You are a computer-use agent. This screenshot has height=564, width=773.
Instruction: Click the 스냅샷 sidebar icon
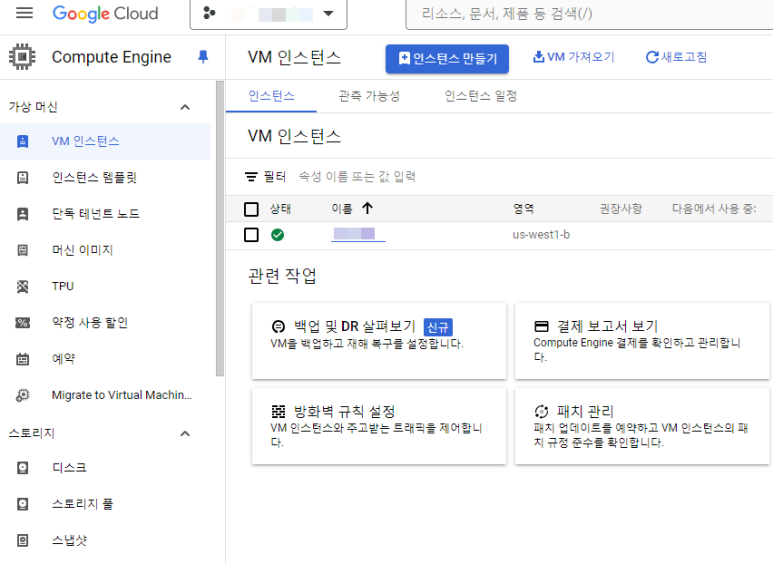coord(23,540)
